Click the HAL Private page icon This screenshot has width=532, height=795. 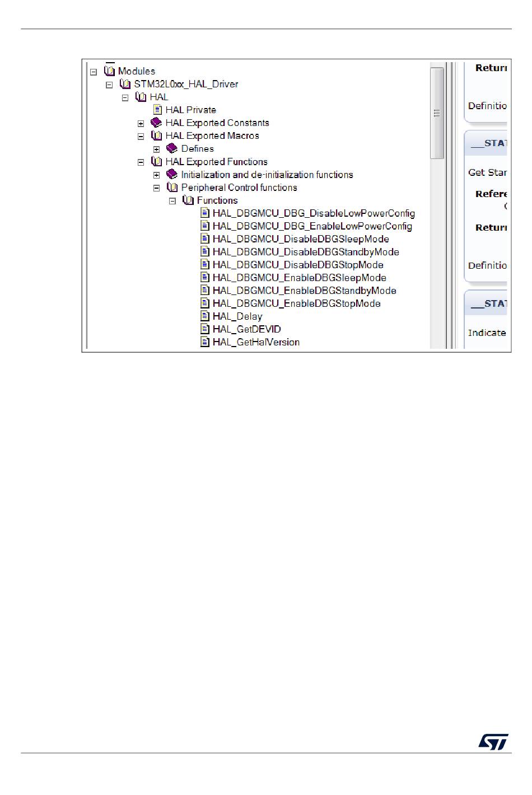pyautogui.click(x=158, y=110)
